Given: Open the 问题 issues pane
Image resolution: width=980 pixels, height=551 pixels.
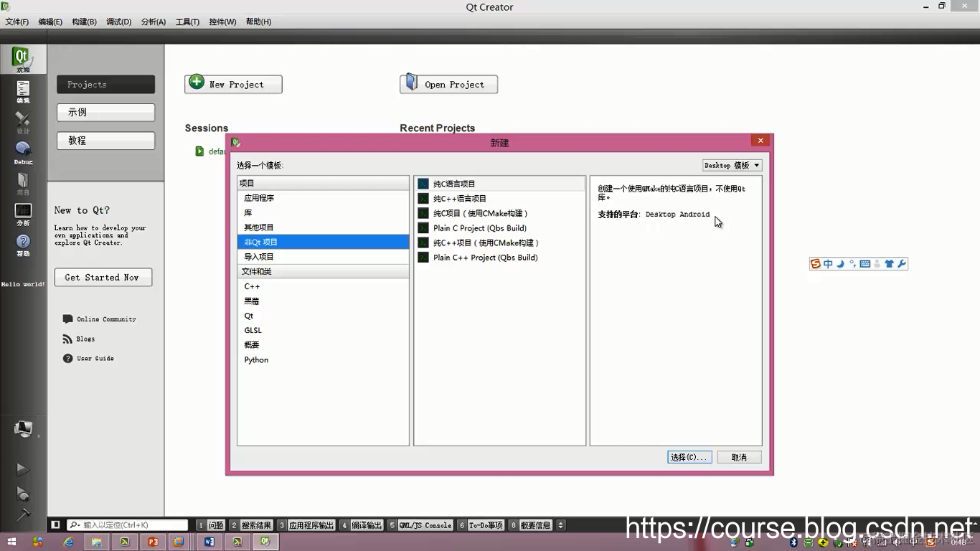Looking at the screenshot, I should (210, 525).
